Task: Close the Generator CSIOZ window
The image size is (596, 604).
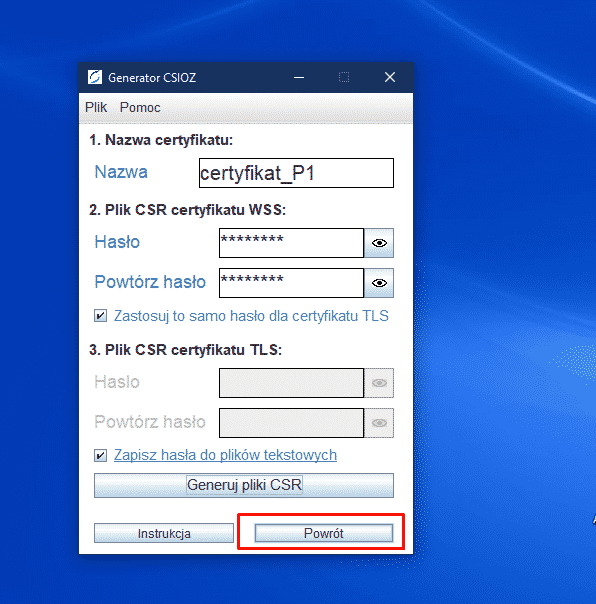Action: [390, 77]
